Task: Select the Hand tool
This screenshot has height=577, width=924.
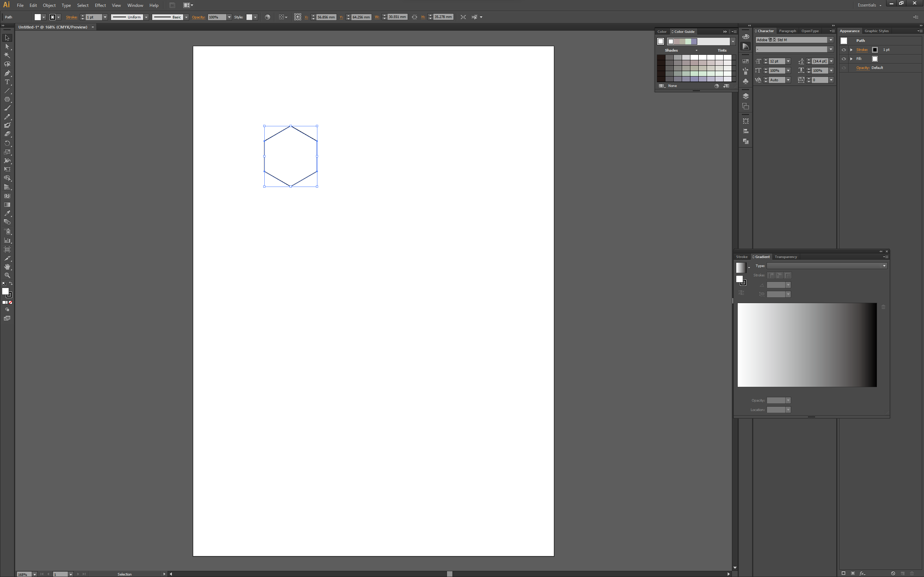Action: [x=7, y=267]
